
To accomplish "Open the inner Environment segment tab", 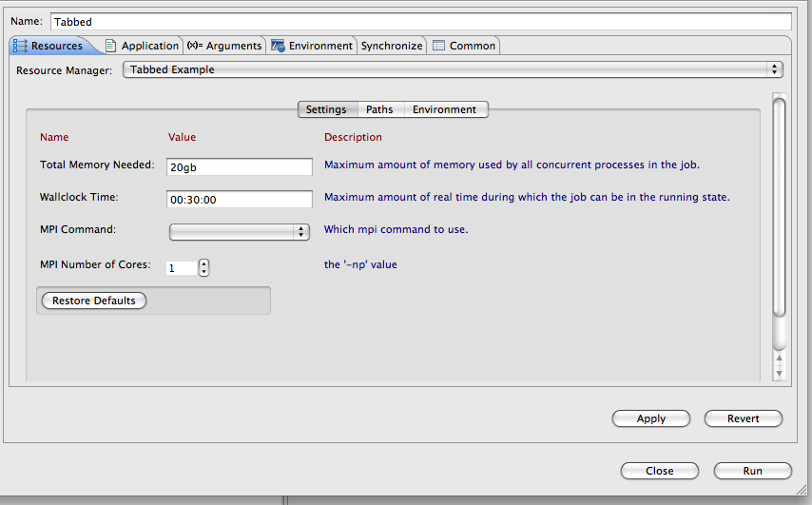I will point(444,109).
